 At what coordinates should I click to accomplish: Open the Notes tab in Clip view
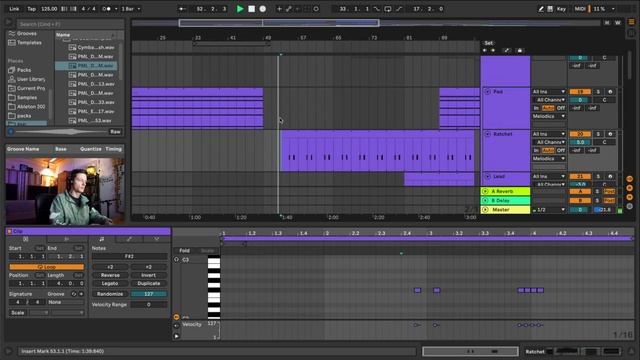pyautogui.click(x=102, y=239)
